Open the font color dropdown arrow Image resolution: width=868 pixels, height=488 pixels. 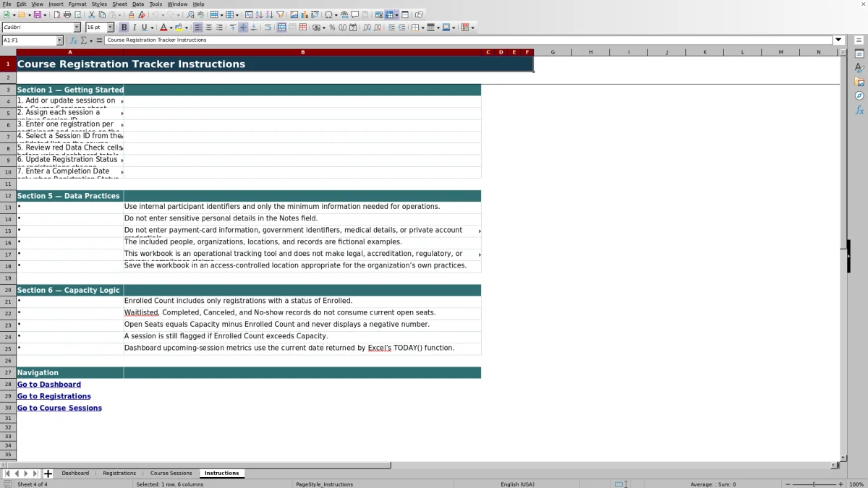point(171,27)
